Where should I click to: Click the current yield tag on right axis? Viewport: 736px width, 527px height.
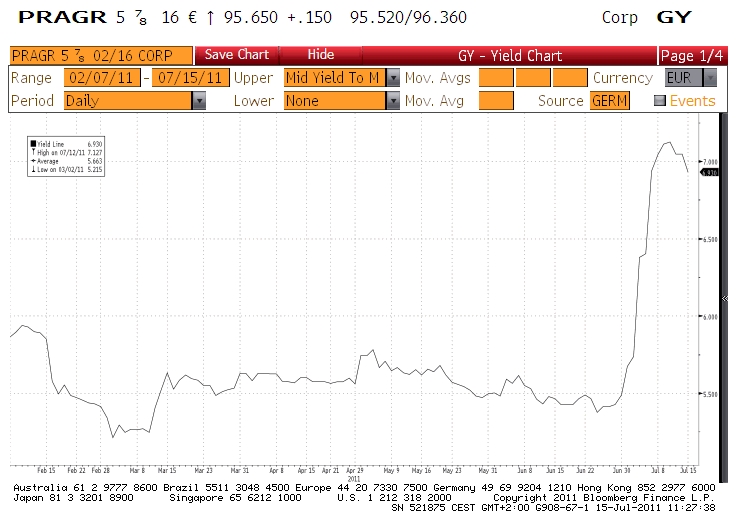tap(710, 172)
